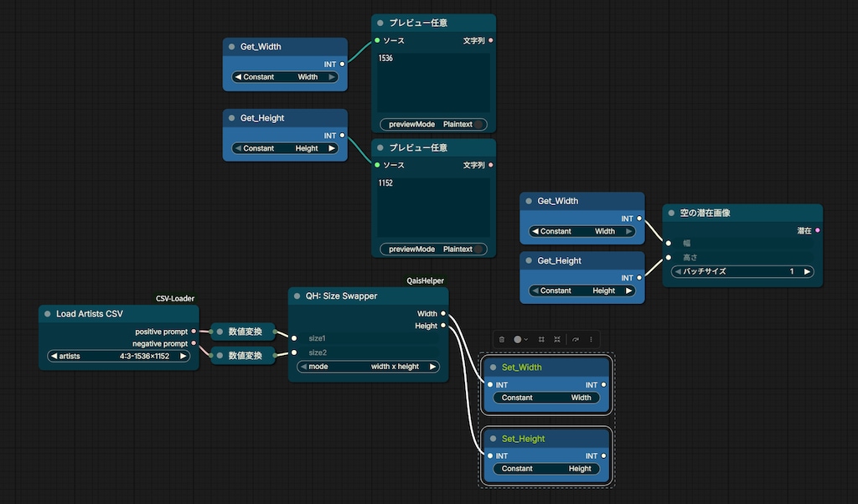Open the mode width x height selector
858x504 pixels.
[369, 367]
